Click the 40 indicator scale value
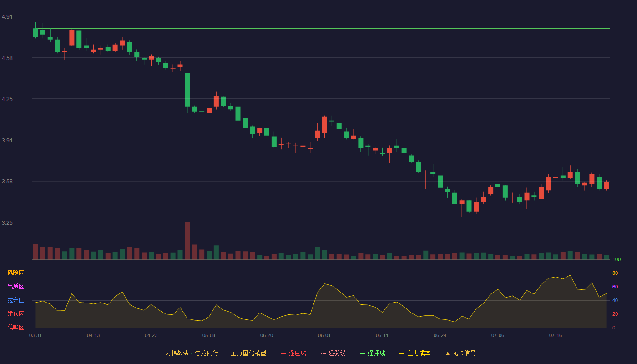The height and width of the screenshot is (364, 637). (615, 300)
